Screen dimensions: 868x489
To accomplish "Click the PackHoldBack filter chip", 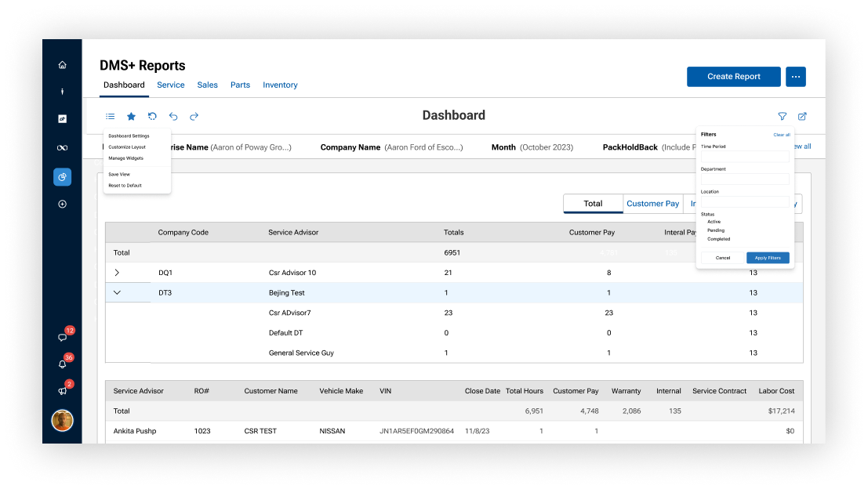I will point(649,147).
